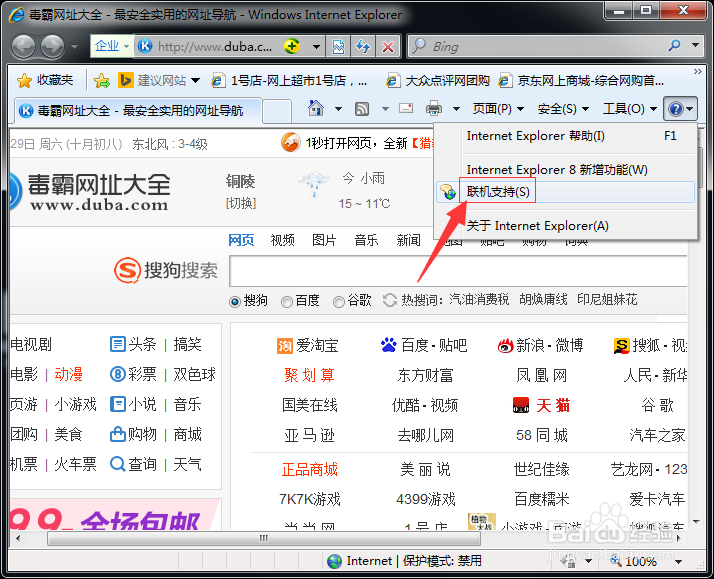Viewport: 714px width, 579px height.
Task: Click the Sogou 搜狗搜索 logo
Action: [x=166, y=270]
